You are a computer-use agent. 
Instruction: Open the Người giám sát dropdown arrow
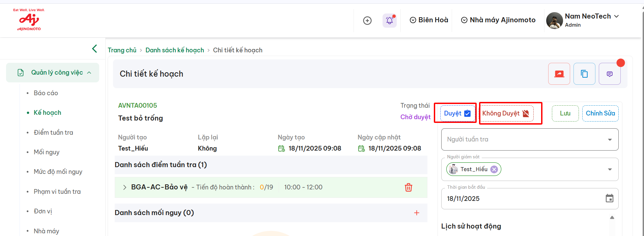point(610,169)
